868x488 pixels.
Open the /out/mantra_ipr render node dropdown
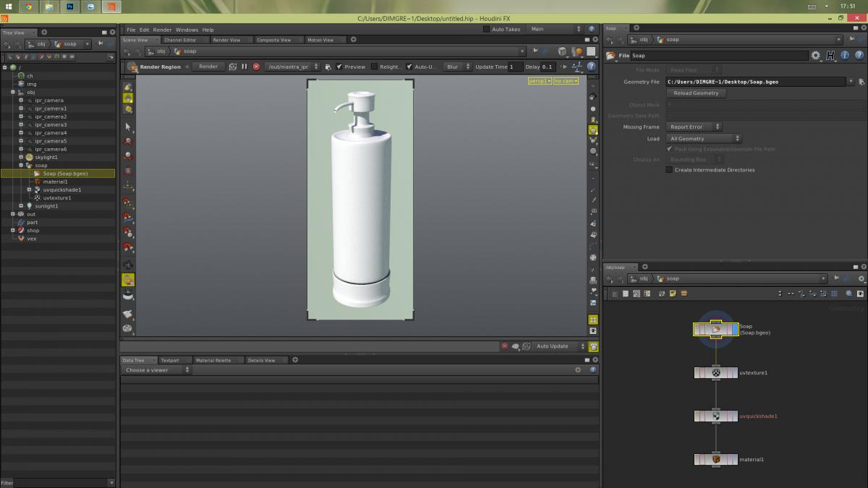click(x=292, y=67)
